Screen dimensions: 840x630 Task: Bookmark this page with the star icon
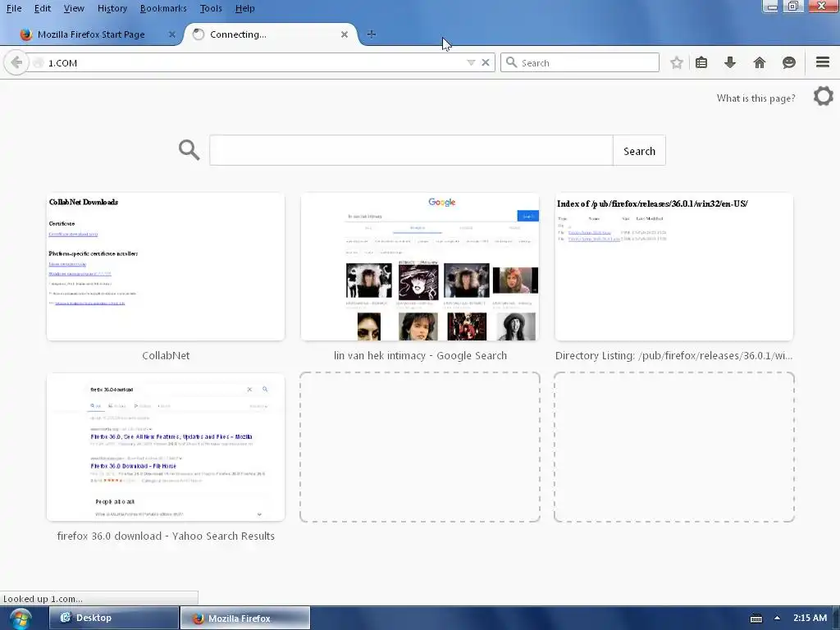point(677,62)
